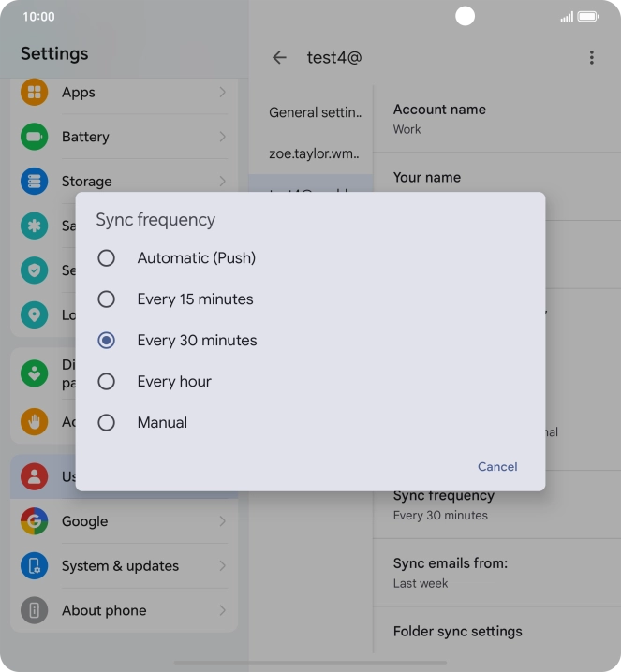Expand the About phone chevron

coord(222,610)
